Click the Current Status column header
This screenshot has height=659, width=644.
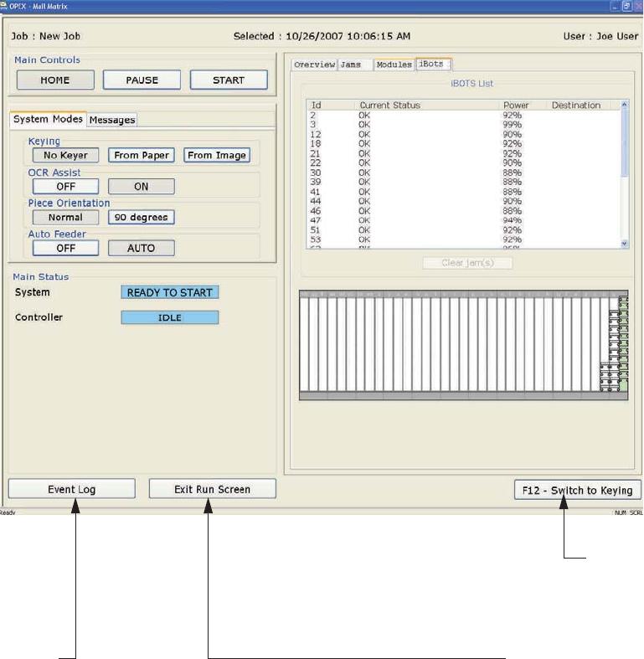click(426, 105)
